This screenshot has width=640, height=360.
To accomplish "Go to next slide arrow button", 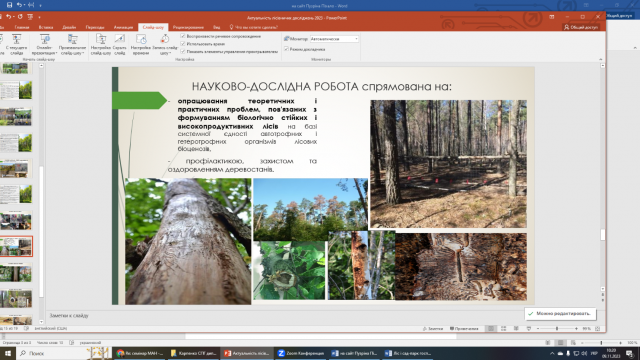I will pyautogui.click(x=602, y=300).
